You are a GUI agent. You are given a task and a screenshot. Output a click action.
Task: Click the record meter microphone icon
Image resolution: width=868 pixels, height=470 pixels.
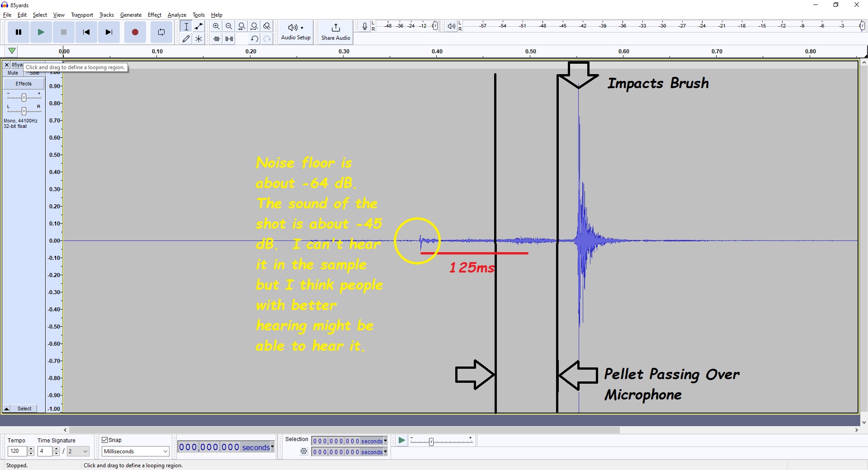point(365,26)
